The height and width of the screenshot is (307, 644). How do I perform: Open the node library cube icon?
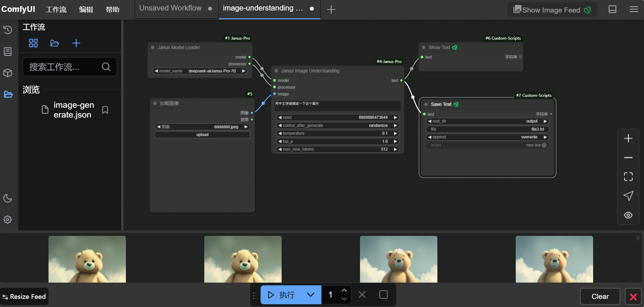(8, 73)
